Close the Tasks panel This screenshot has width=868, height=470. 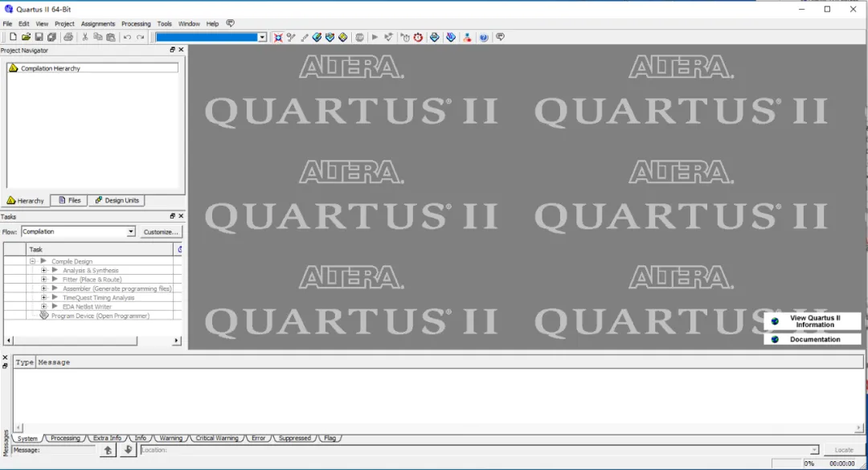(x=181, y=216)
